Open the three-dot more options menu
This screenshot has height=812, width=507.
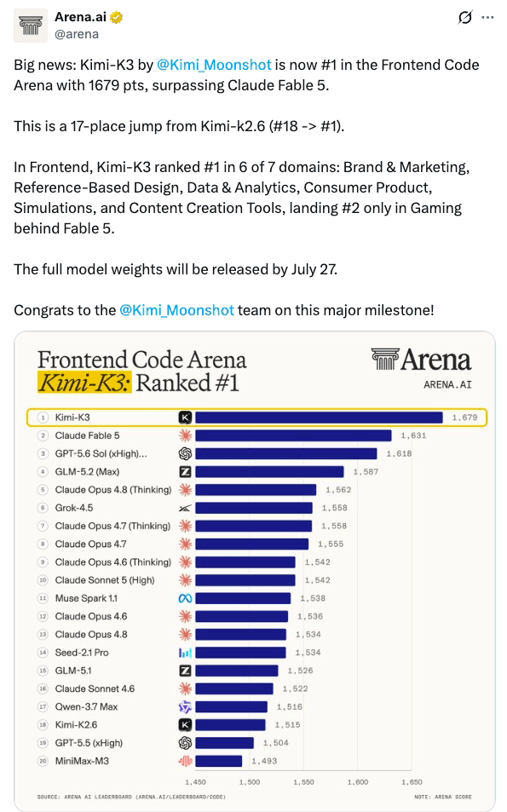[x=487, y=18]
